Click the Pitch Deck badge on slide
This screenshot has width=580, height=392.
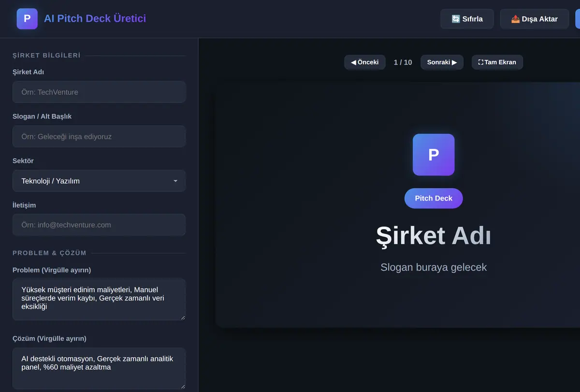(434, 198)
